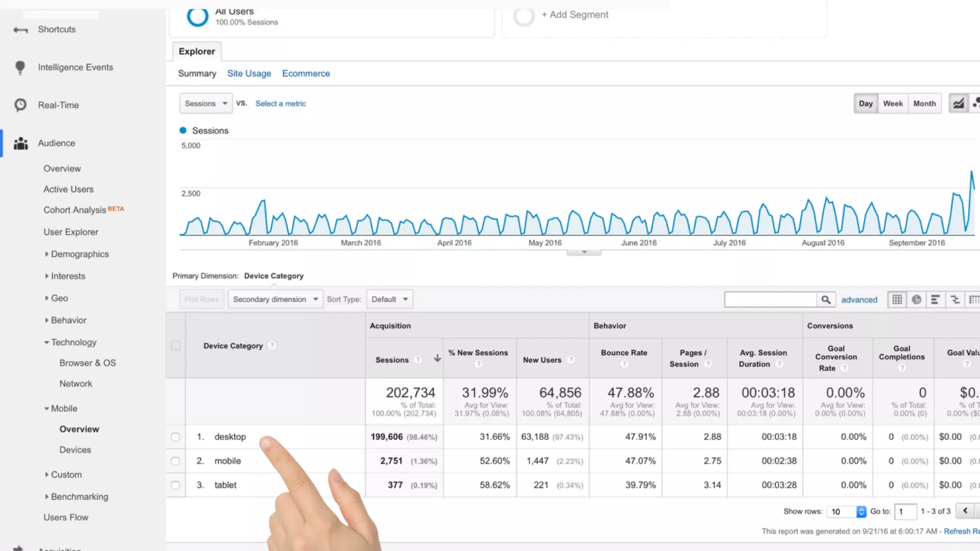Open the Ecommerce tab
Screen dimensions: 980x551
tap(306, 74)
